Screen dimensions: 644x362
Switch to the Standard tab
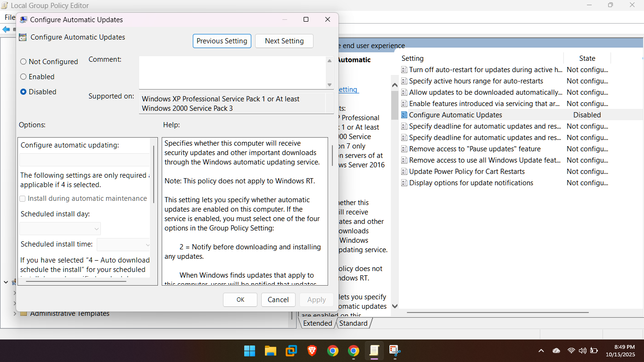(353, 323)
